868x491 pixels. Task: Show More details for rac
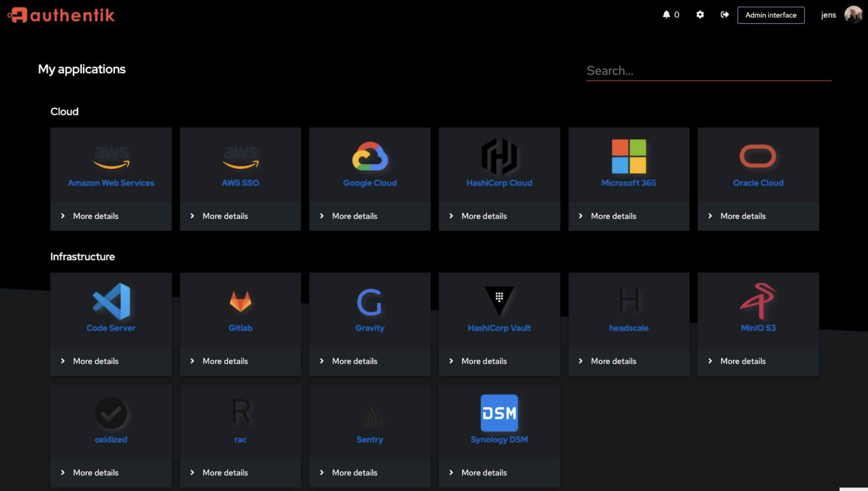240,472
